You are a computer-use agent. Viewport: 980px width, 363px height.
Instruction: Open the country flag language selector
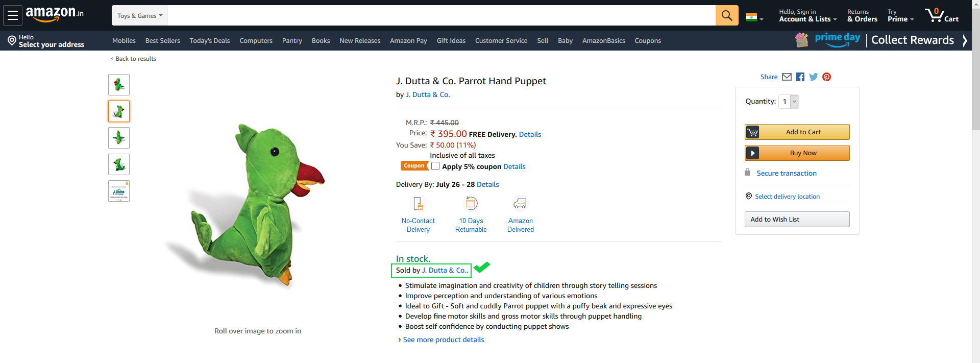point(754,18)
